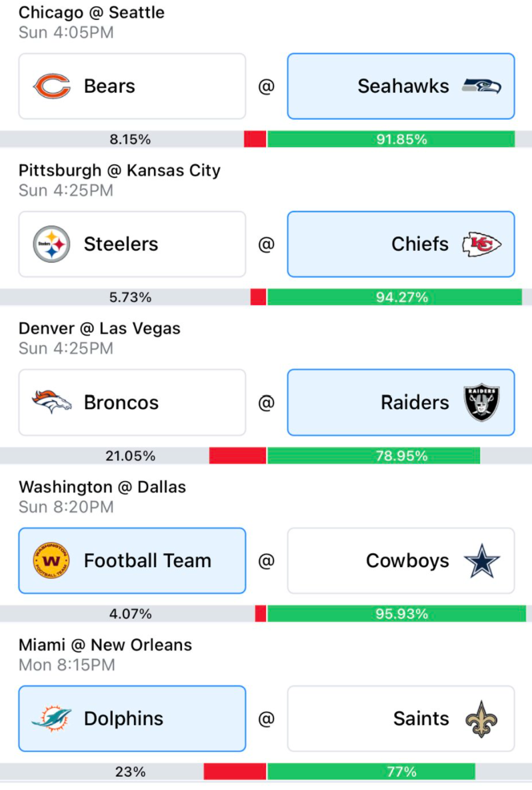Click the Raiders shield logo
Screen dimensions: 532x790
pos(482,402)
